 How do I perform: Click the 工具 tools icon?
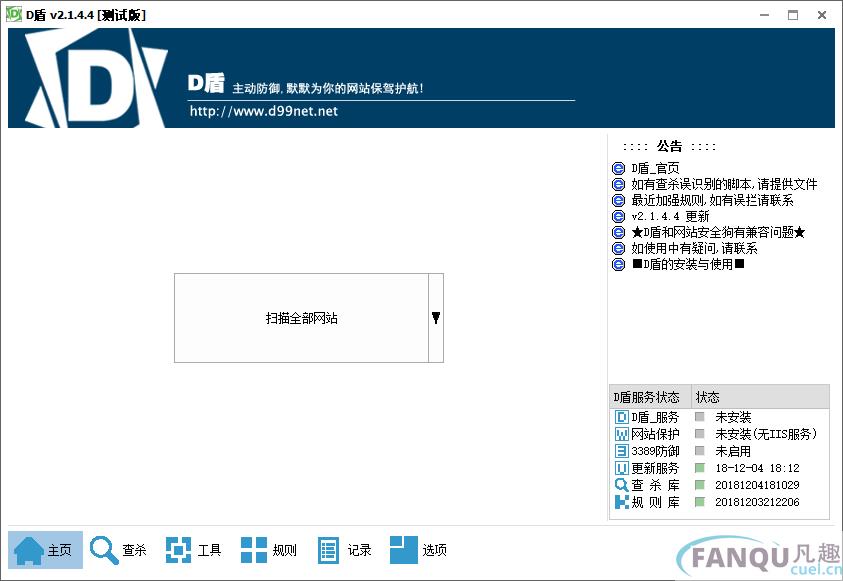tap(178, 550)
